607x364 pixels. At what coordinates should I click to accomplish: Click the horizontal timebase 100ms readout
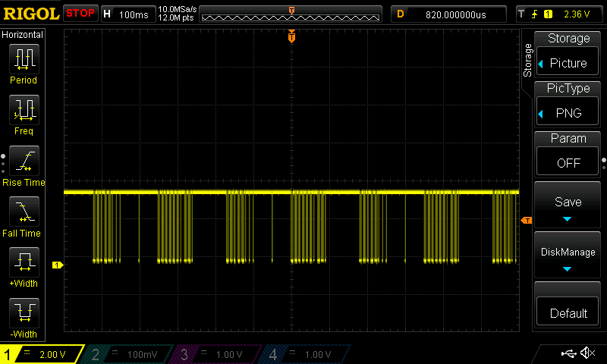pyautogui.click(x=134, y=14)
